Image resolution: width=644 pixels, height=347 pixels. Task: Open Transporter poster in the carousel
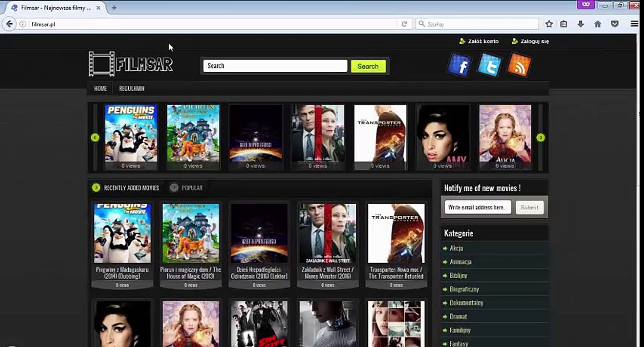click(380, 137)
